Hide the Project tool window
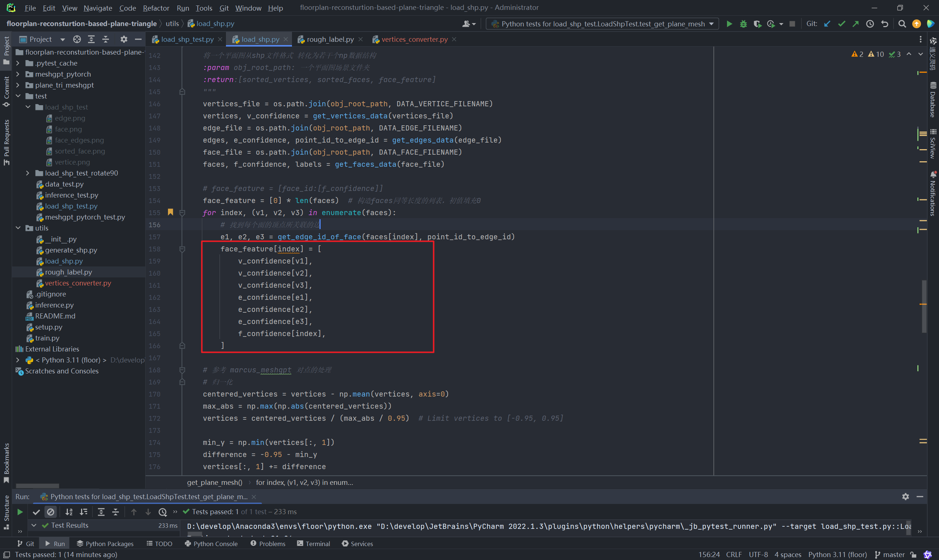 point(138,39)
